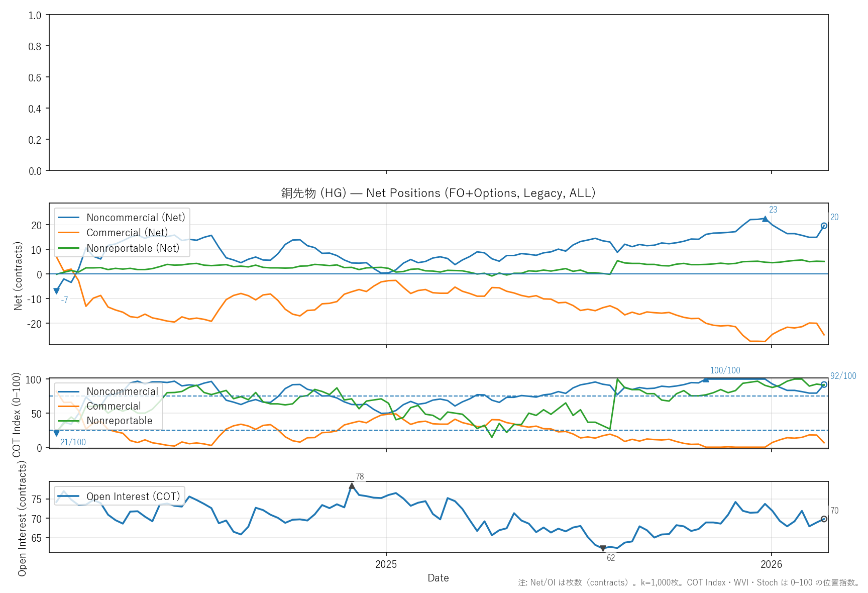Viewport: 868px width, 593px height.
Task: Select the Open Interest end circle labeled 70
Action: 824,519
